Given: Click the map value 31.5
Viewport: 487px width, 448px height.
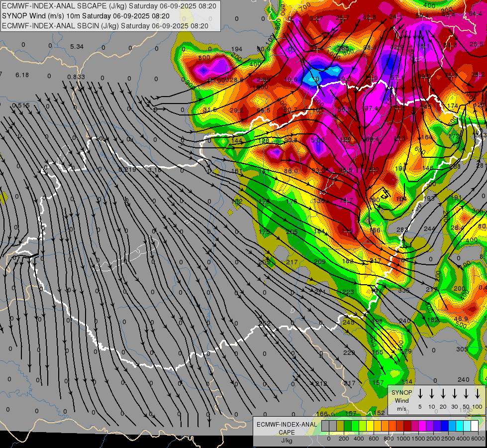Looking at the screenshot, I should (x=209, y=110).
